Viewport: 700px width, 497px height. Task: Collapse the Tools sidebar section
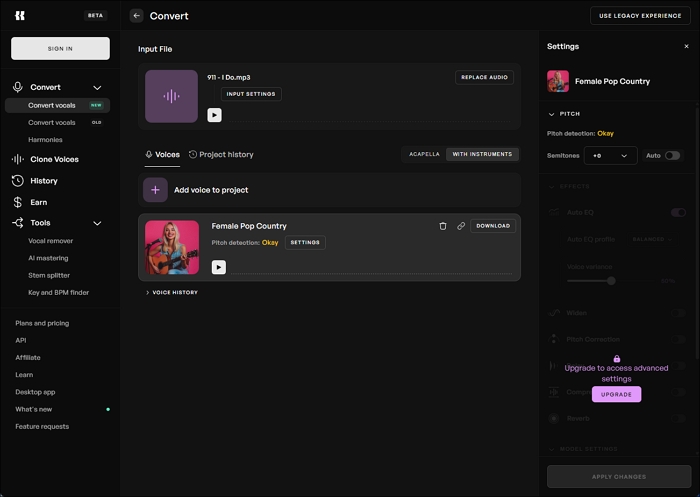pyautogui.click(x=97, y=223)
